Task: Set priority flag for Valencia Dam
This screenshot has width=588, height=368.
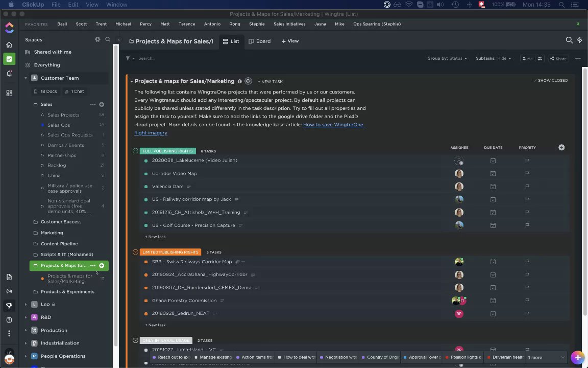Action: 527,187
